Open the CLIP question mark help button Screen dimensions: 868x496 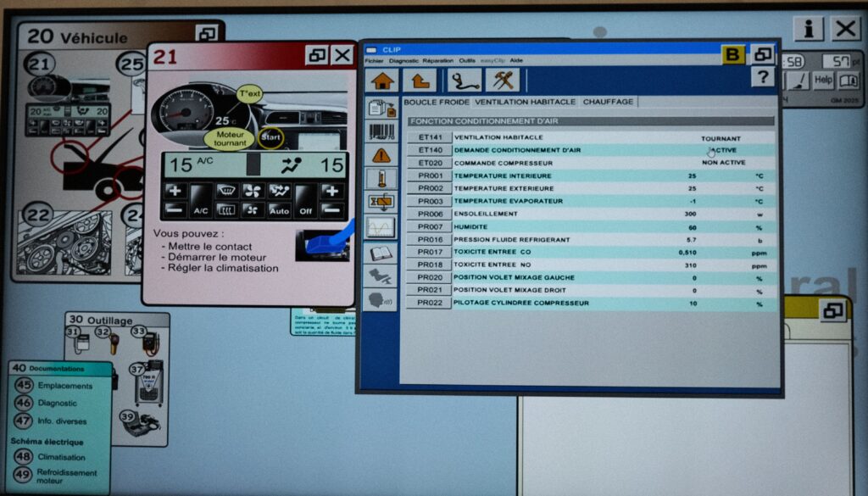click(x=762, y=77)
